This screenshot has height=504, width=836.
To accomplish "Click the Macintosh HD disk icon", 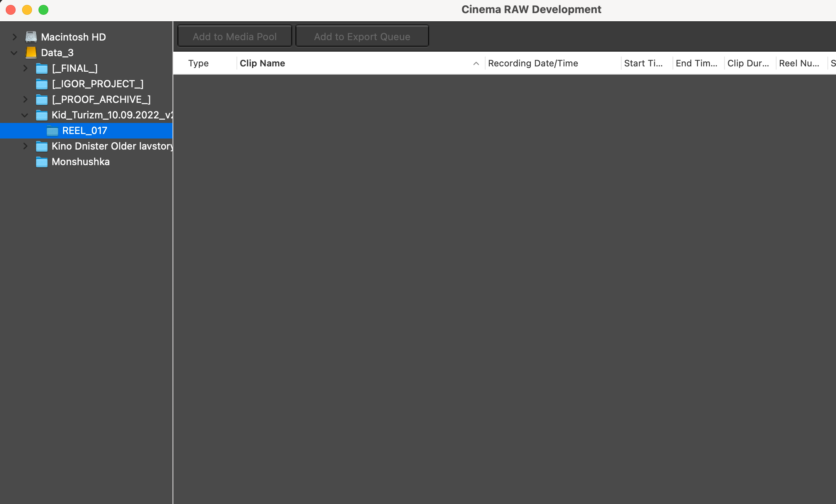I will 31,36.
